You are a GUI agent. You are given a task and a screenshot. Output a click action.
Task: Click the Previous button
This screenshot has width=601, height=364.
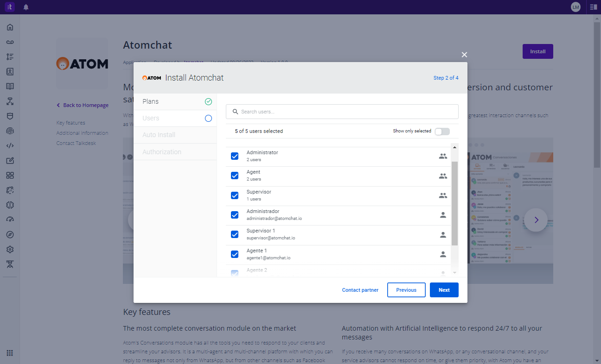click(406, 290)
